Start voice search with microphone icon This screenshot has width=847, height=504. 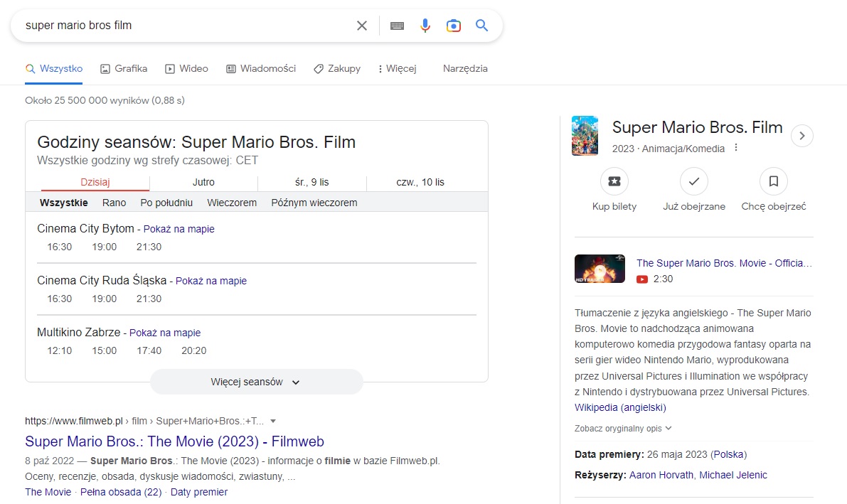pyautogui.click(x=425, y=26)
